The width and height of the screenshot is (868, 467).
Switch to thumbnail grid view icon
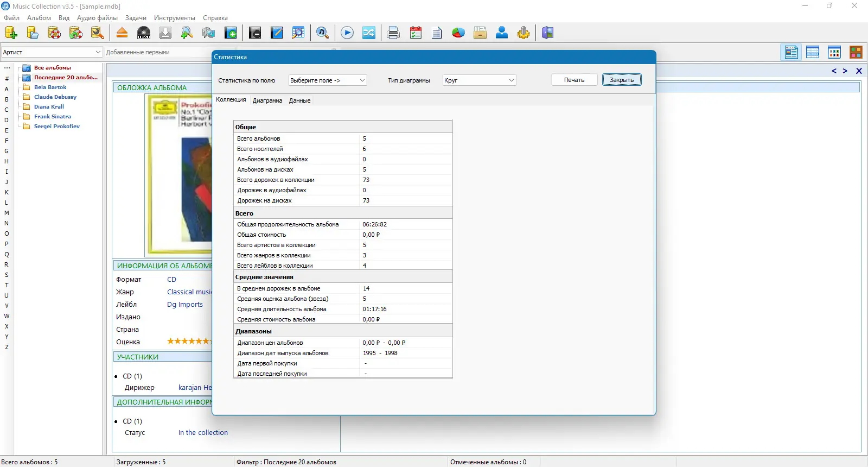point(834,52)
